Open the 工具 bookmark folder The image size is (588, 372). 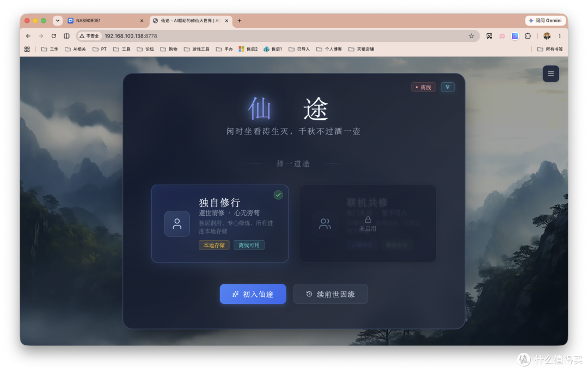(122, 49)
